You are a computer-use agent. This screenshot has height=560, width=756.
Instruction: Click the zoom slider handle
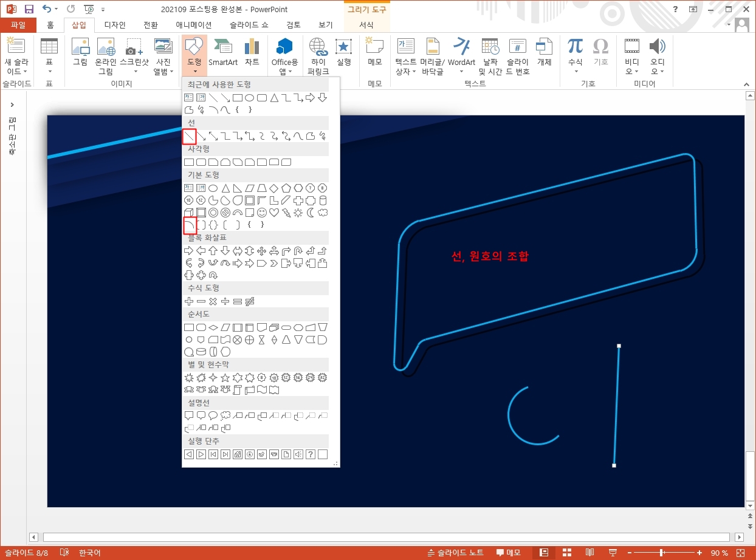coord(661,553)
